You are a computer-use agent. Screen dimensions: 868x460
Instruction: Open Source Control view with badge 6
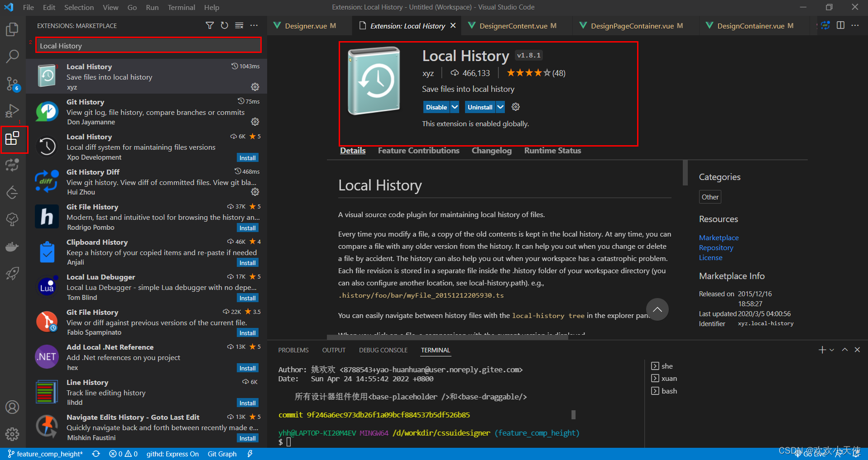tap(12, 84)
